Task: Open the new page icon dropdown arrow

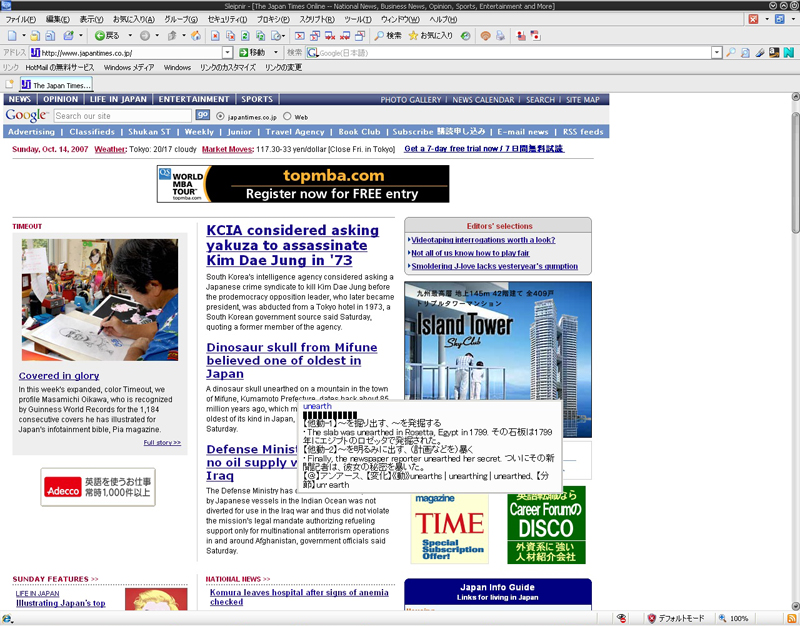Action: (x=23, y=36)
